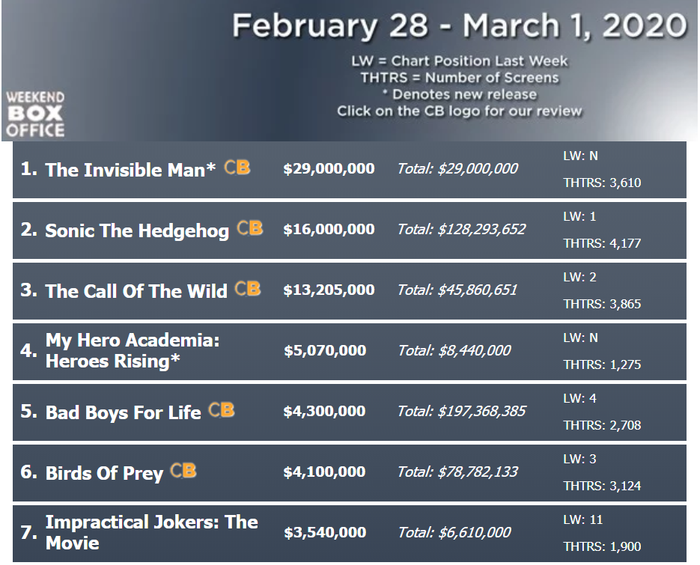Click the $29,000,000 weekend gross figure

(329, 169)
